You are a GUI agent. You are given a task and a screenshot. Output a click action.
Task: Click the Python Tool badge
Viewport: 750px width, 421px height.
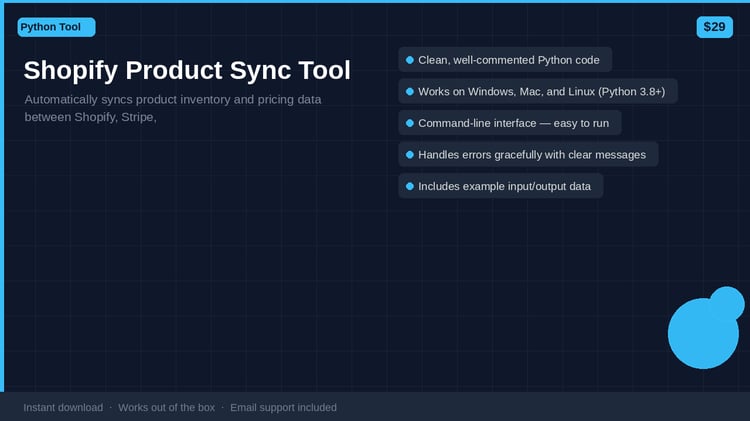[x=56, y=27]
